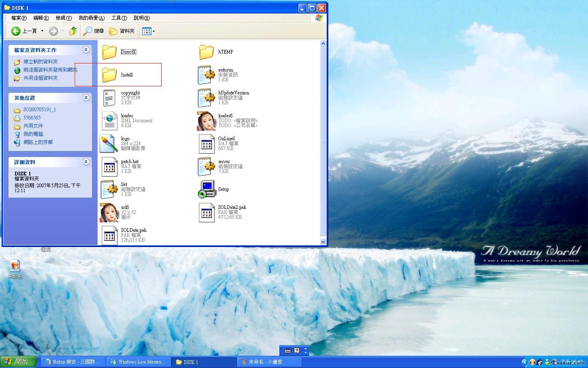The width and height of the screenshot is (588, 368).
Task: Open 網路上的芳鄰 network places link
Action: pyautogui.click(x=38, y=142)
